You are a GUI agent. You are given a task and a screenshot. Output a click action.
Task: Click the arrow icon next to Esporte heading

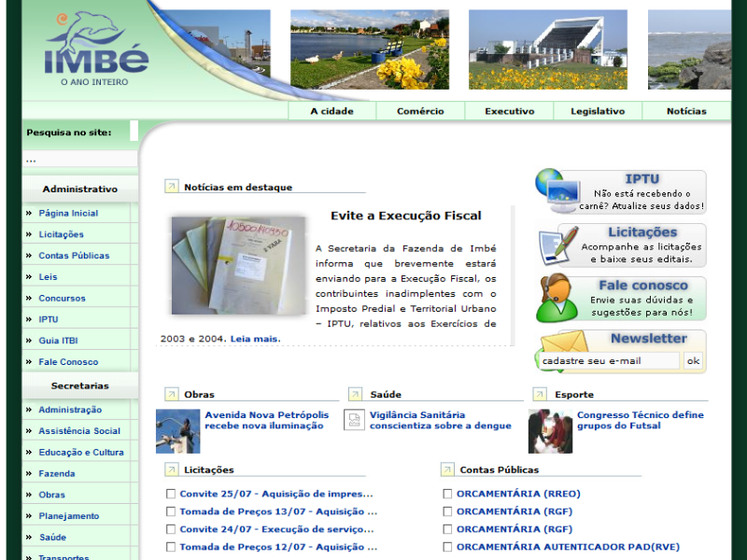(x=540, y=394)
